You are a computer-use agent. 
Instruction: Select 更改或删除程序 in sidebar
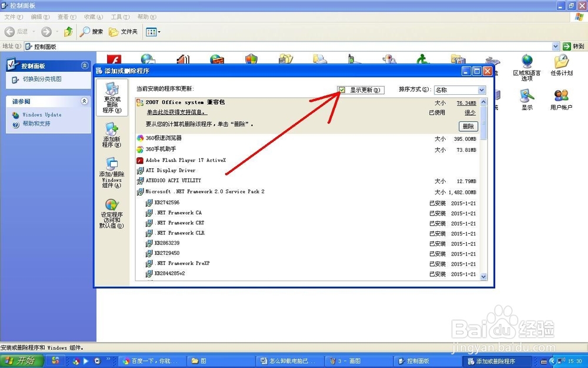tap(112, 98)
